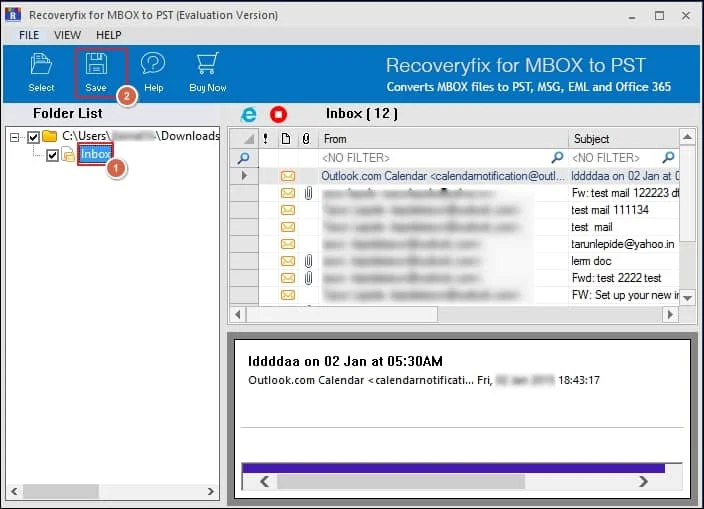Click preview pane scroll right chevron
Viewport: 704px width, 509px height.
click(643, 482)
